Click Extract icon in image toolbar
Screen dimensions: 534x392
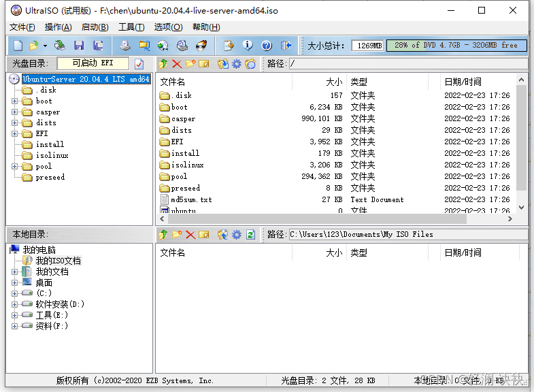[x=223, y=64]
